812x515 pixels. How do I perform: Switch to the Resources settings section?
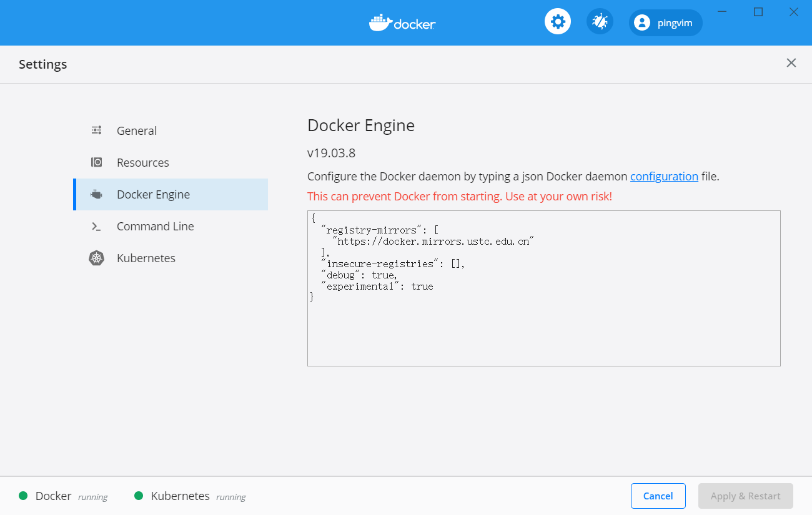point(142,162)
